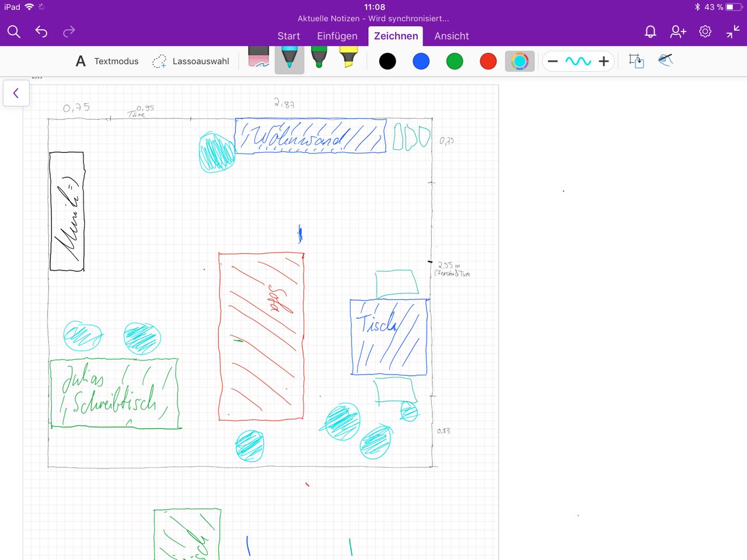Expand page list with back chevron

point(16,93)
